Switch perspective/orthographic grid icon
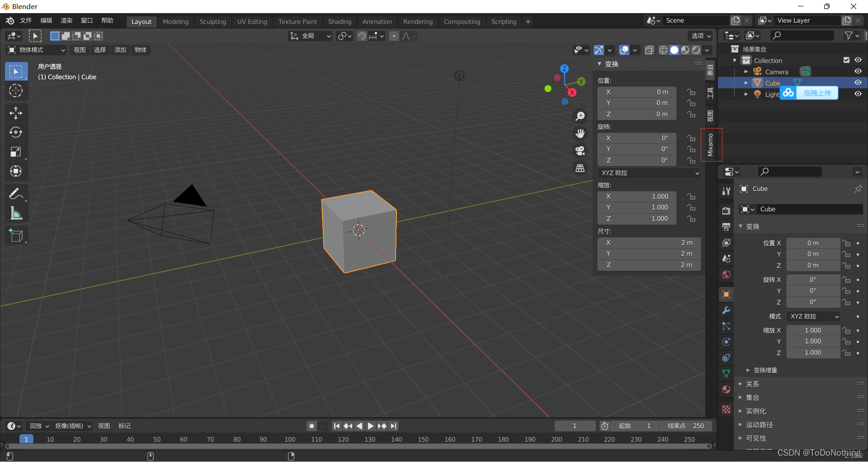This screenshot has height=462, width=868. click(x=580, y=168)
